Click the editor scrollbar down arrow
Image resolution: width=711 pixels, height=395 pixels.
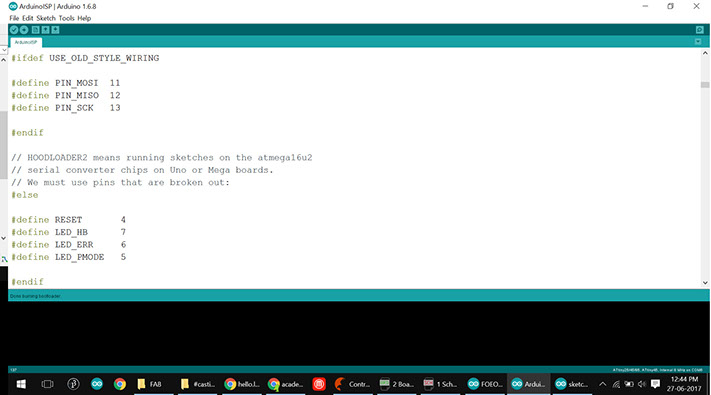click(705, 283)
